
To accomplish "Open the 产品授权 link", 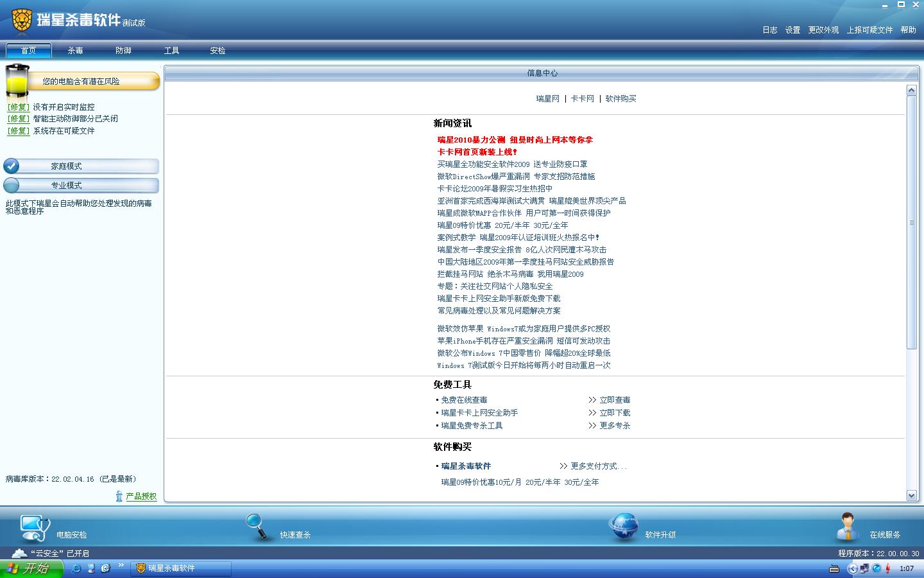I will click(141, 496).
